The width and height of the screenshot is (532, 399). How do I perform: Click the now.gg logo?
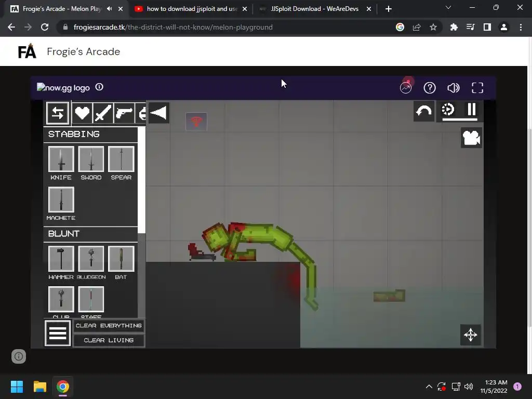coord(63,87)
